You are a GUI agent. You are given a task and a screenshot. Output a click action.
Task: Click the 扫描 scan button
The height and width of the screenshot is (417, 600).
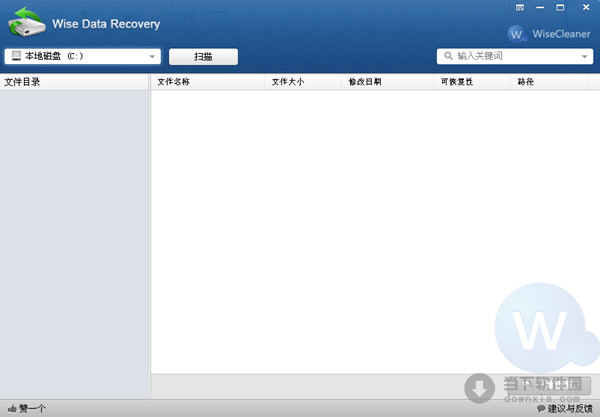coord(203,57)
